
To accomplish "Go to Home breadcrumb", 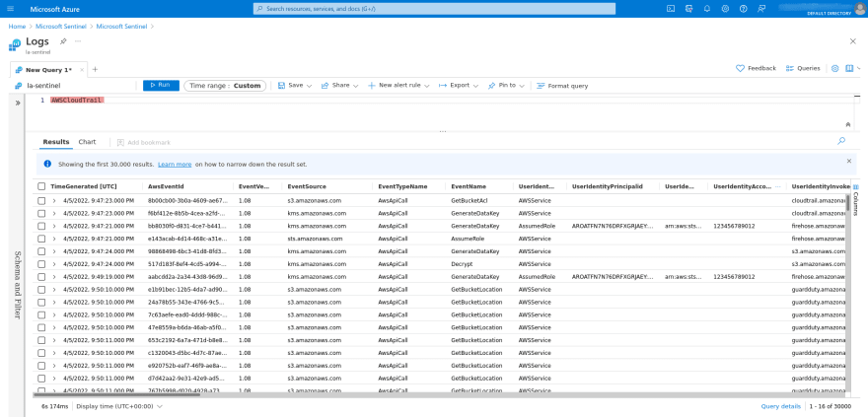I will tap(17, 26).
